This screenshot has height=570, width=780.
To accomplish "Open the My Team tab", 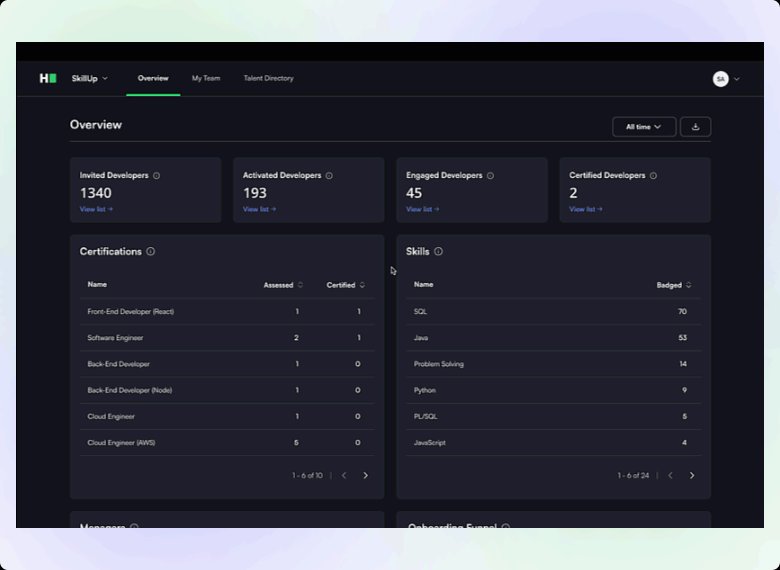I will pos(206,78).
